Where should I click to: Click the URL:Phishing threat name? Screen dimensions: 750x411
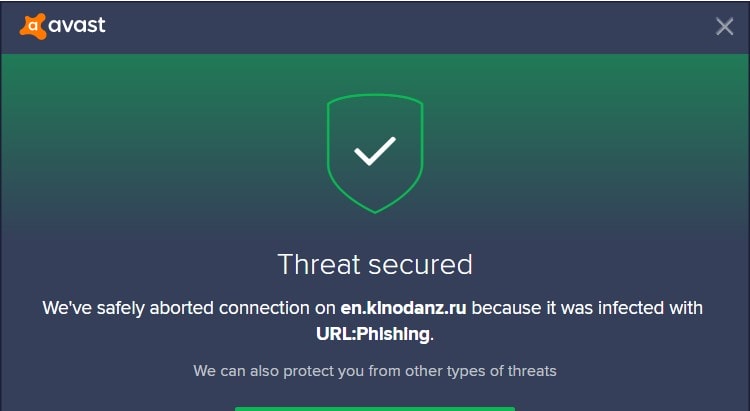coord(373,333)
